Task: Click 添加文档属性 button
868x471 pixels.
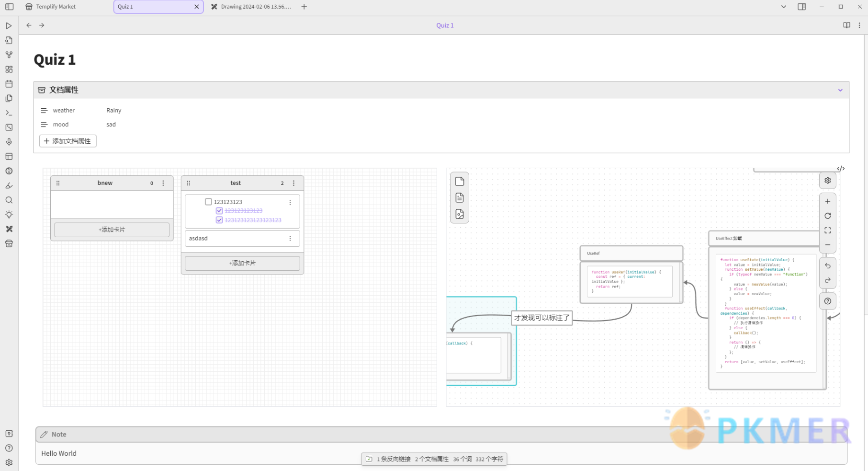Action: (x=68, y=141)
